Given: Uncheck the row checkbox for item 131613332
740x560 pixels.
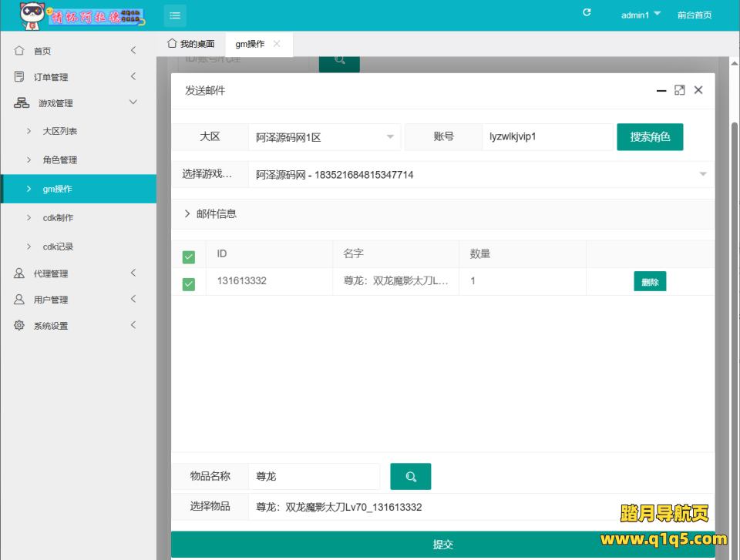Looking at the screenshot, I should coord(189,284).
